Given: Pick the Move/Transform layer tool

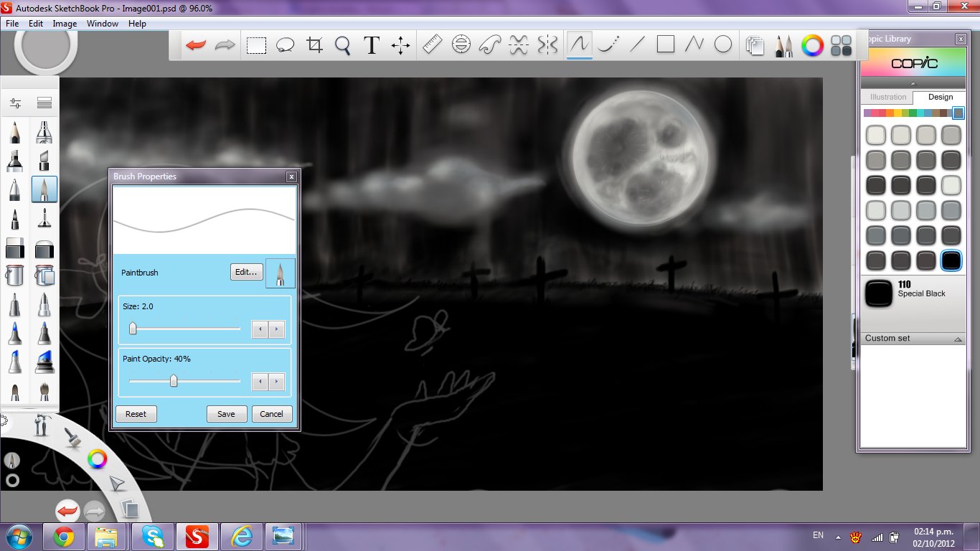Looking at the screenshot, I should click(400, 45).
